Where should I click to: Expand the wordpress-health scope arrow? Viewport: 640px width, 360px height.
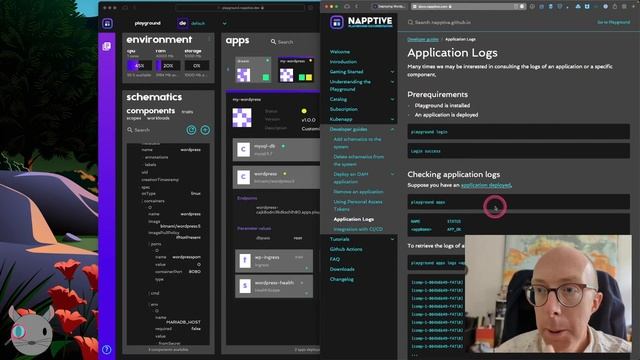click(x=307, y=293)
